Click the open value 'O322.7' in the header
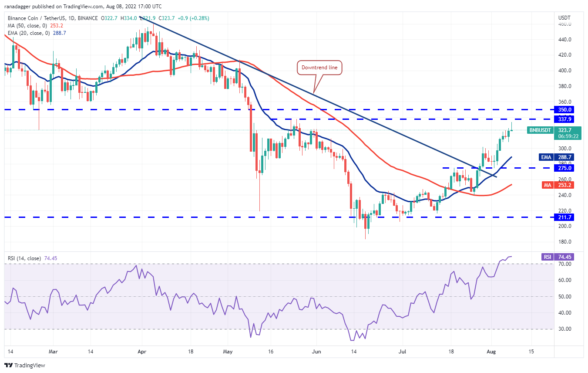Screen dimensions: 588x373 click(109, 18)
